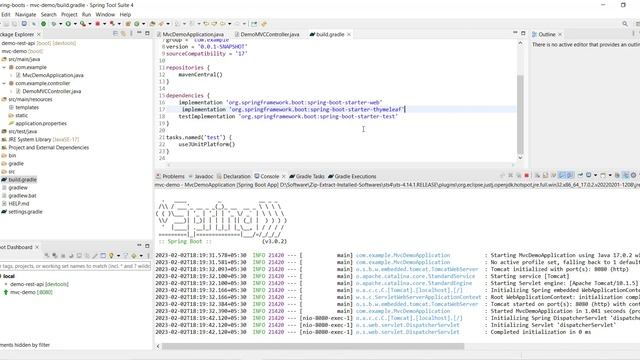This screenshot has height=360, width=640.
Task: Select demo-rest-api project in Package Explorer
Action: point(38,43)
